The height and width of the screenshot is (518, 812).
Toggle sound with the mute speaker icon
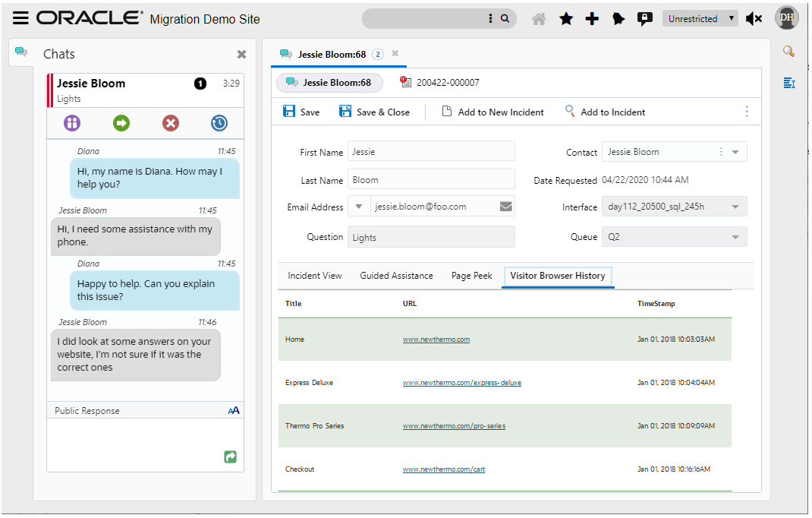[754, 19]
